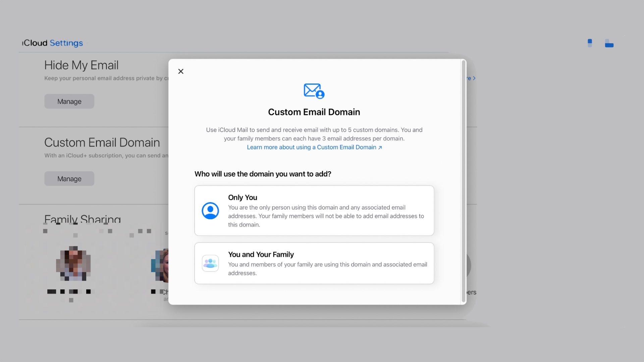Click the family group icon
Viewport: 644px width, 362px height.
(210, 263)
